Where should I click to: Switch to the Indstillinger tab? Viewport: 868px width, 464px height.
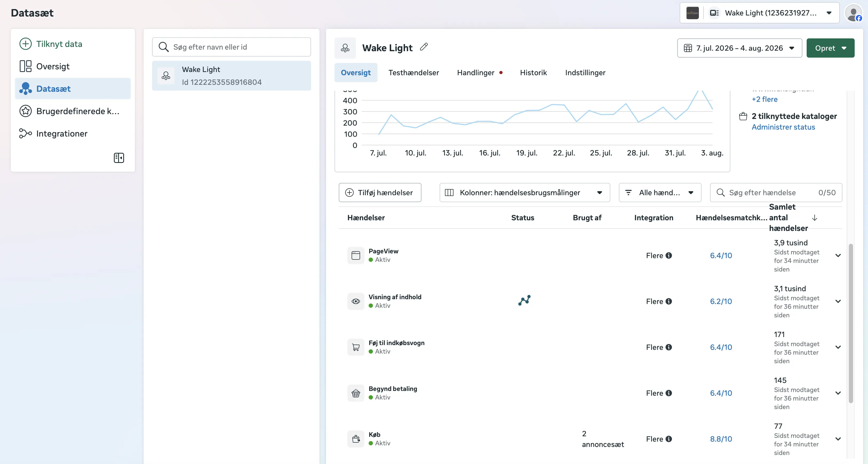(x=585, y=73)
